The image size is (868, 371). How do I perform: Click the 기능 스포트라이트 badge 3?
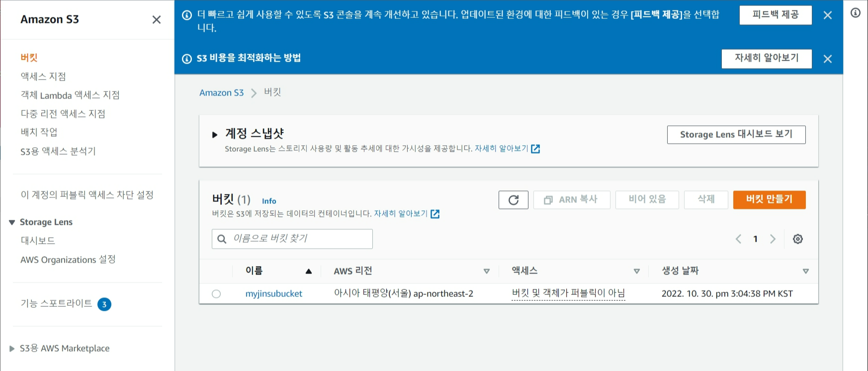(x=104, y=304)
